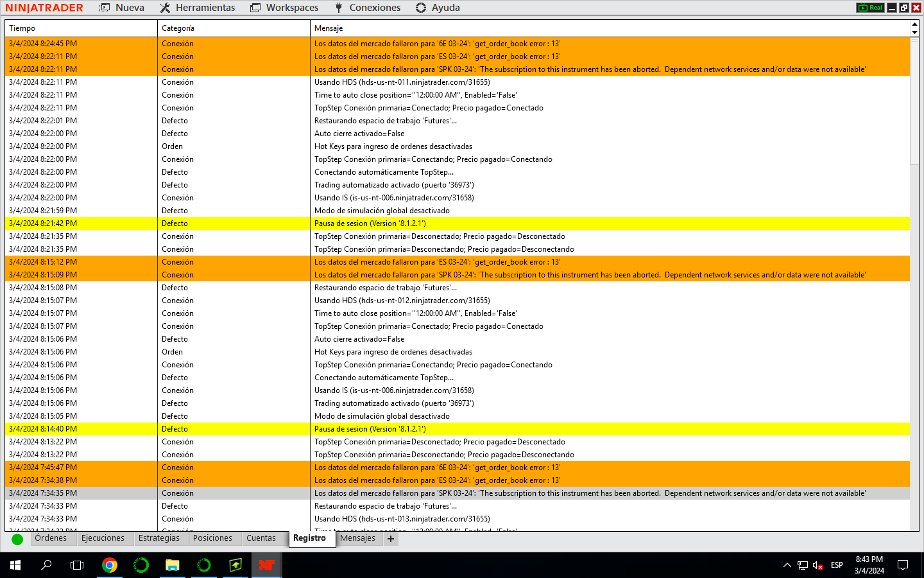Select the 3/4/2024 8:22:01 PM time cell

[81, 121]
